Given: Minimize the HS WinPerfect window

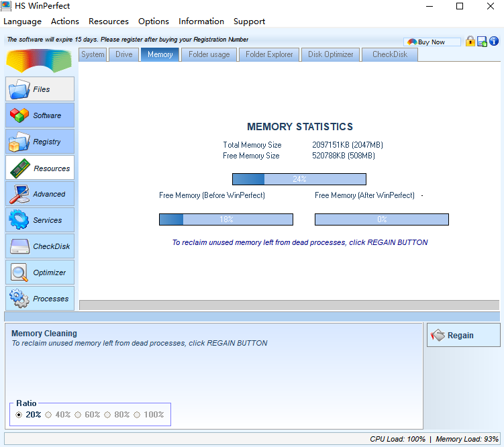Looking at the screenshot, I should tap(430, 6).
